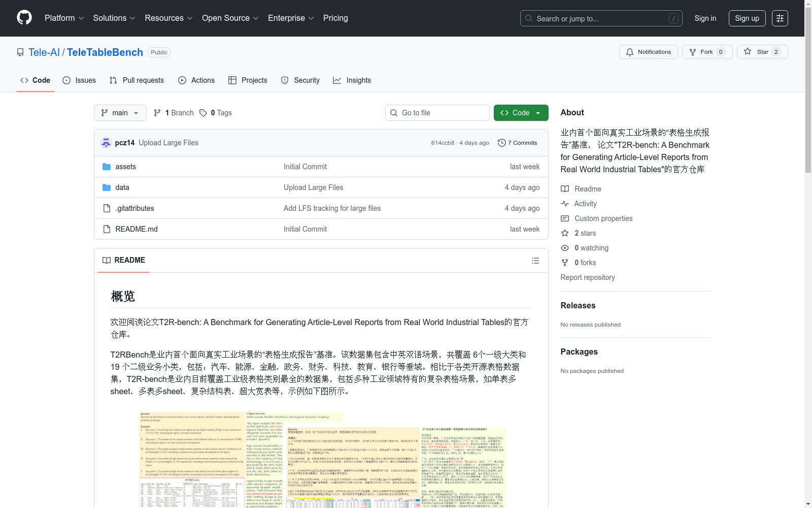
Task: Focus the Go to file input
Action: point(437,113)
